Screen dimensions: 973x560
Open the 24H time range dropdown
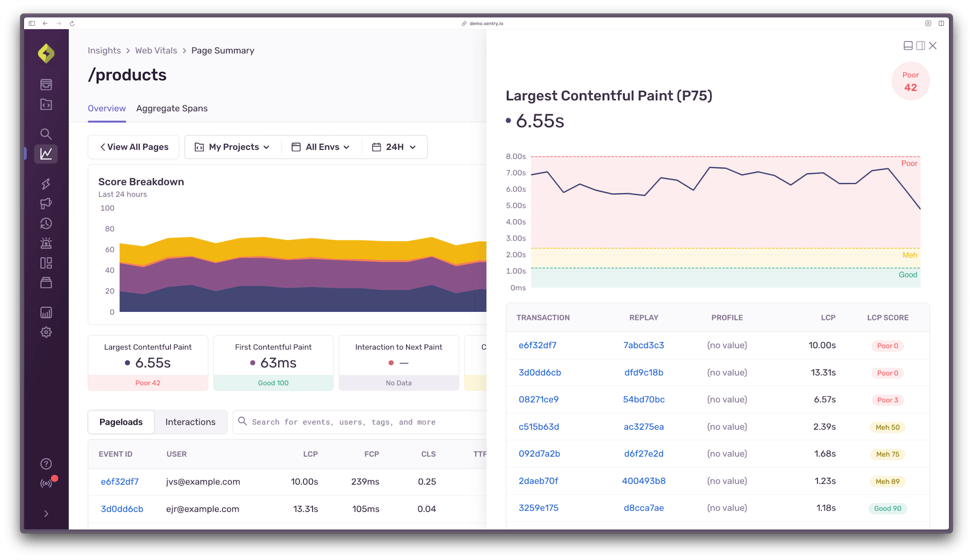395,147
